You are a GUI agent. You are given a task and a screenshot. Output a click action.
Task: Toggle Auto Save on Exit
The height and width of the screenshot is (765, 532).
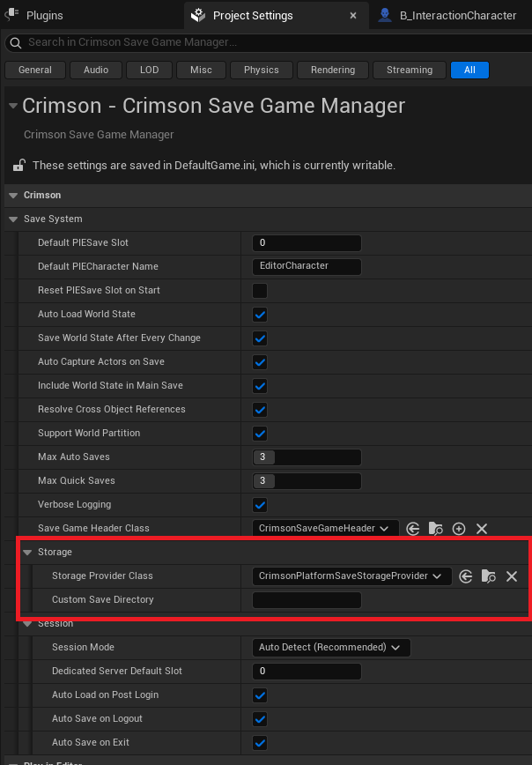(260, 743)
